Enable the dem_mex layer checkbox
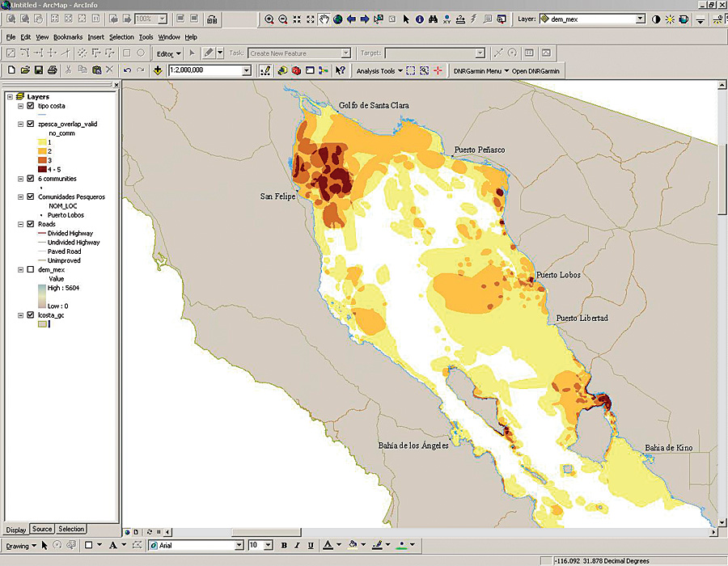This screenshot has height=566, width=728. click(31, 270)
